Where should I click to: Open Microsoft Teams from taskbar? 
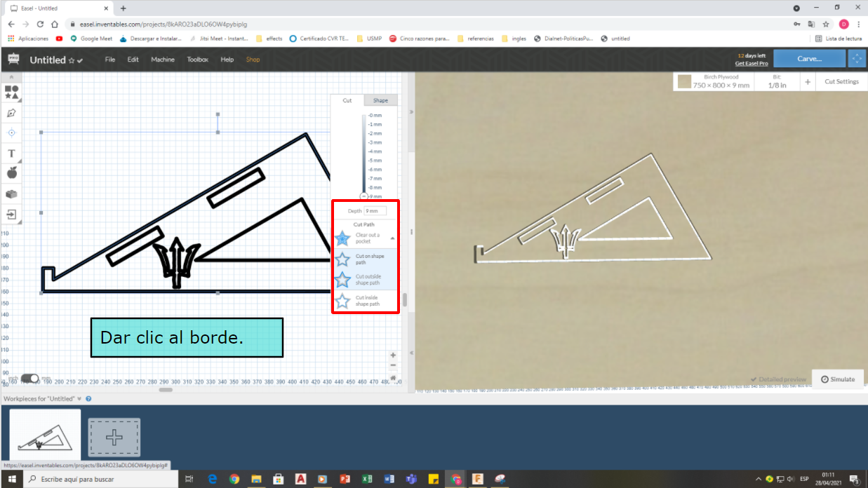tap(411, 479)
